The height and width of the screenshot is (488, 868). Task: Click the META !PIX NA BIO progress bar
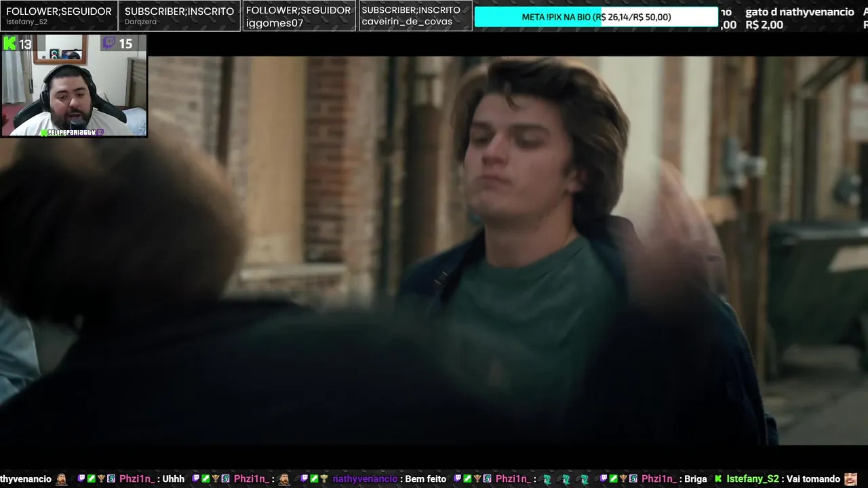(596, 17)
